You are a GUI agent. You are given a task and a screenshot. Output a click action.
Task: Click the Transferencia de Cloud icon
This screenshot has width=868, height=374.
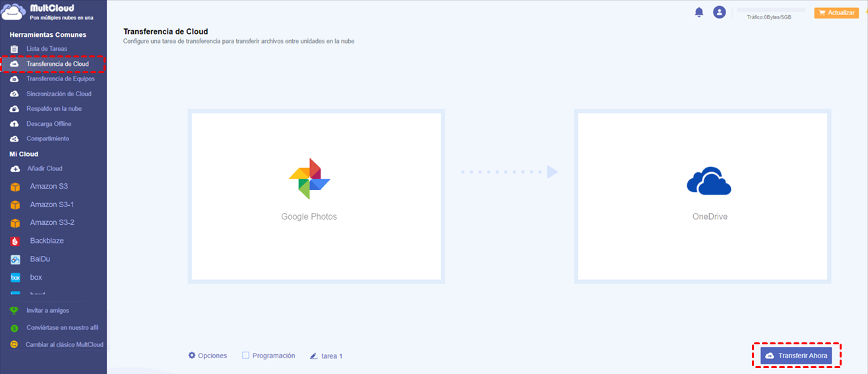[x=15, y=64]
